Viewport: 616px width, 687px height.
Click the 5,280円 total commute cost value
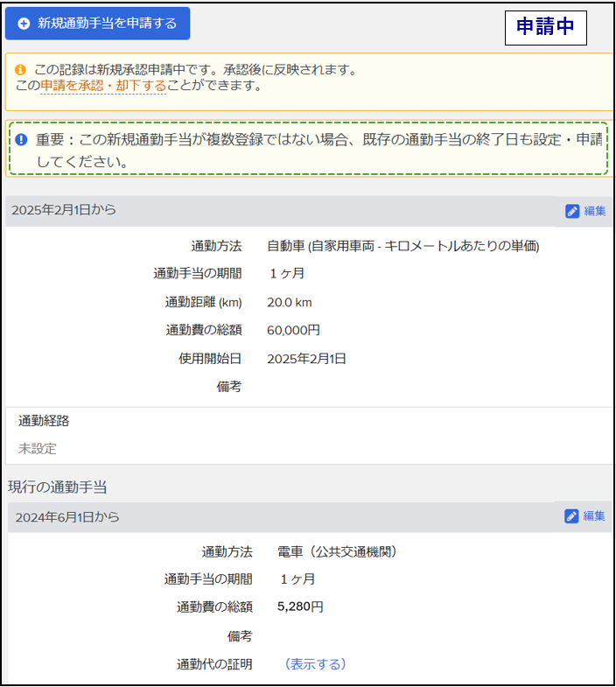click(x=300, y=606)
